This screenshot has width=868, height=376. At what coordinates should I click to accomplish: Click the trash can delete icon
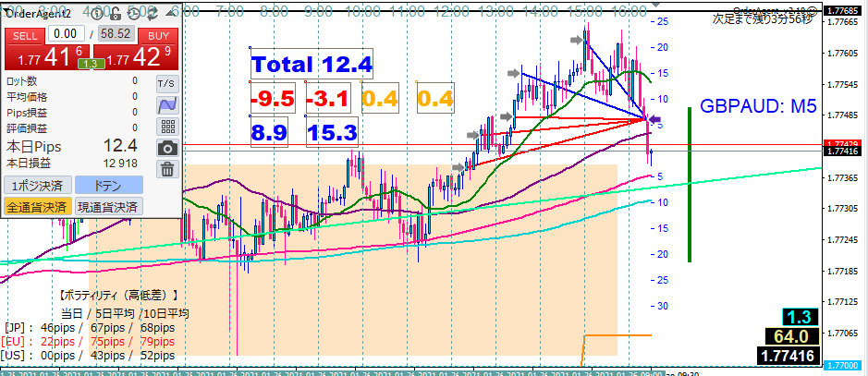click(x=166, y=169)
